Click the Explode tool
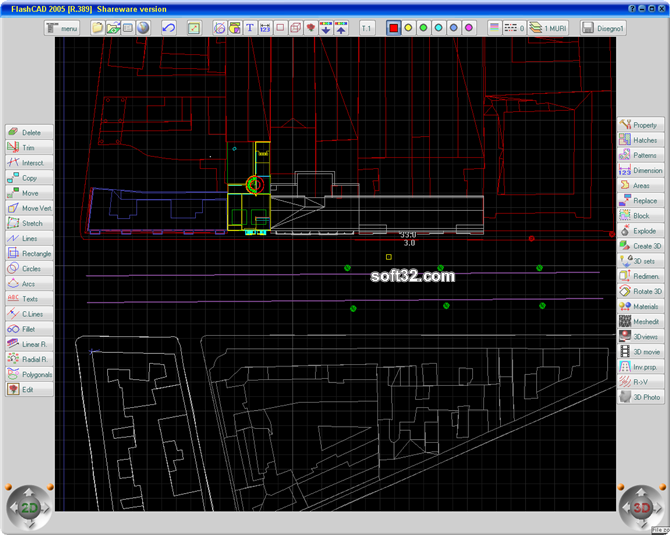 click(x=641, y=231)
